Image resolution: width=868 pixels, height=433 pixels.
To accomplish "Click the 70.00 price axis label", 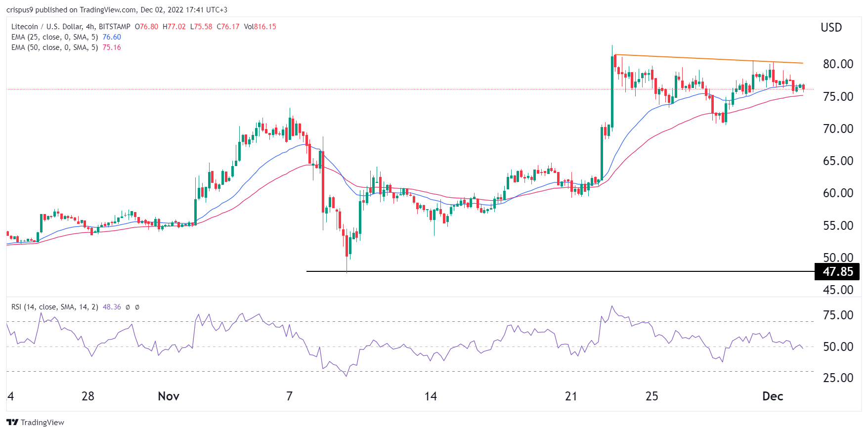I will 838,129.
